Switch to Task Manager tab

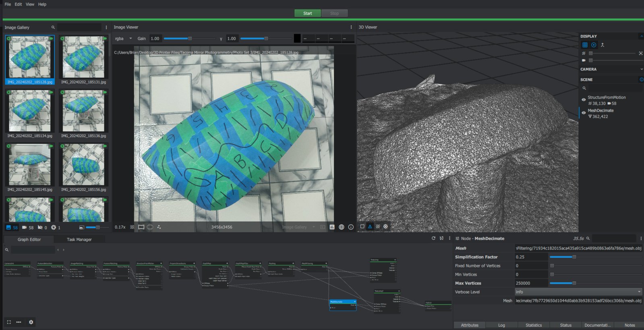click(79, 239)
